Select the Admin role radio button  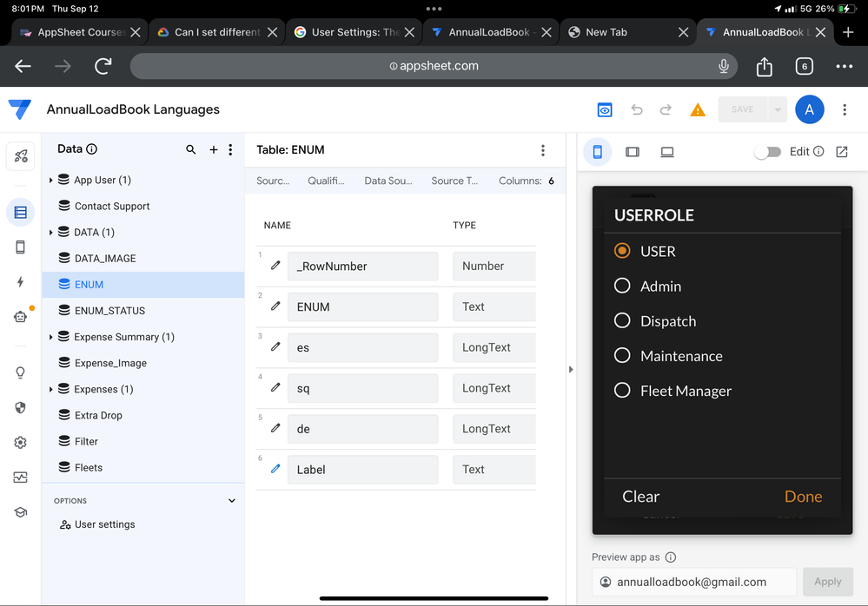click(622, 286)
